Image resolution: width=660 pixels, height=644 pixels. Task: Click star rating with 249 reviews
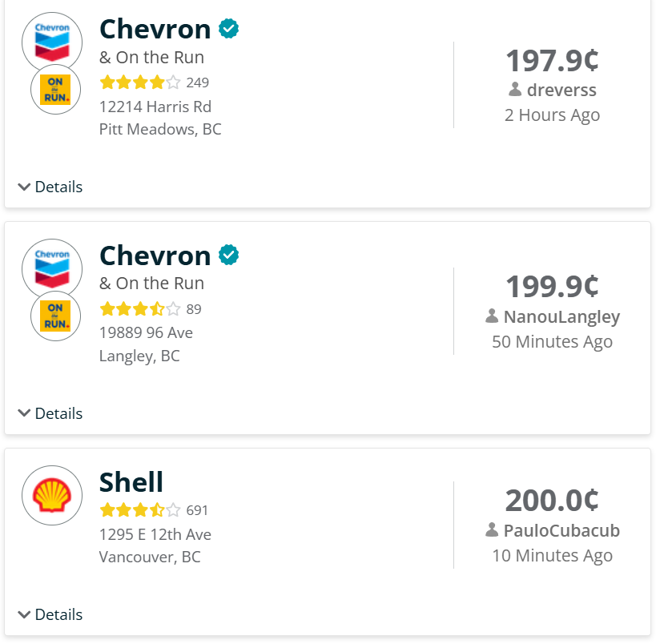pos(139,83)
